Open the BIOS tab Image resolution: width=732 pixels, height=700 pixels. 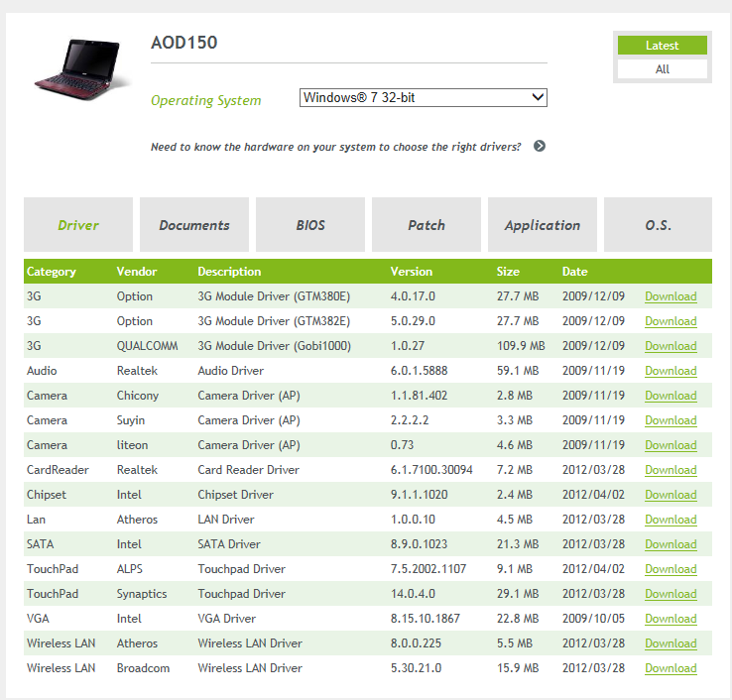(x=310, y=225)
